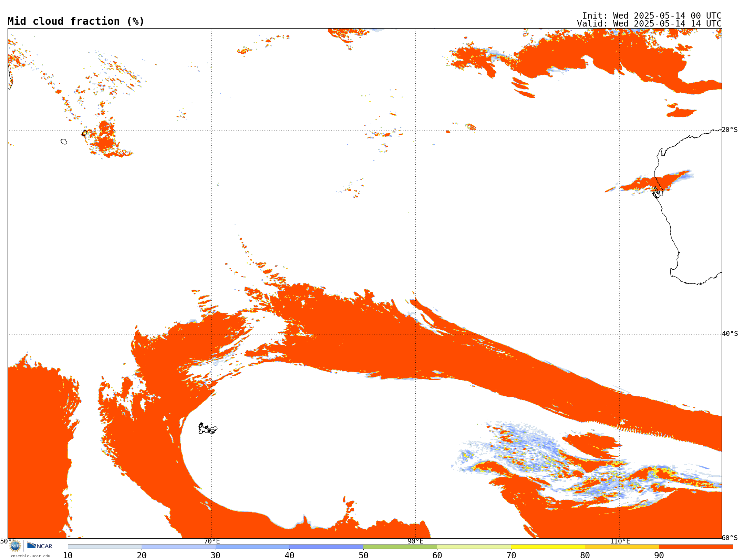The height and width of the screenshot is (560, 744).
Task: Click the '20°S' latitude label
Action: pyautogui.click(x=730, y=130)
